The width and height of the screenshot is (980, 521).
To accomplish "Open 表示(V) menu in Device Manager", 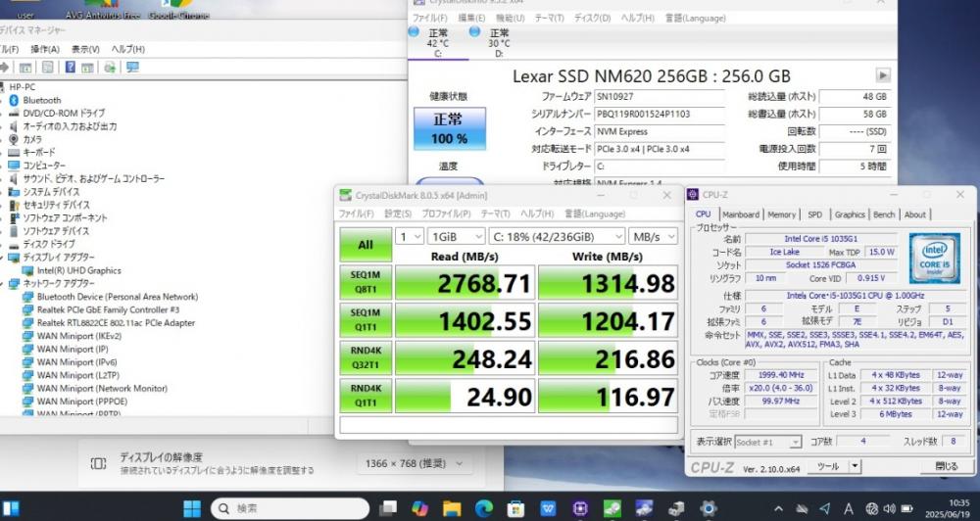I will (x=85, y=49).
